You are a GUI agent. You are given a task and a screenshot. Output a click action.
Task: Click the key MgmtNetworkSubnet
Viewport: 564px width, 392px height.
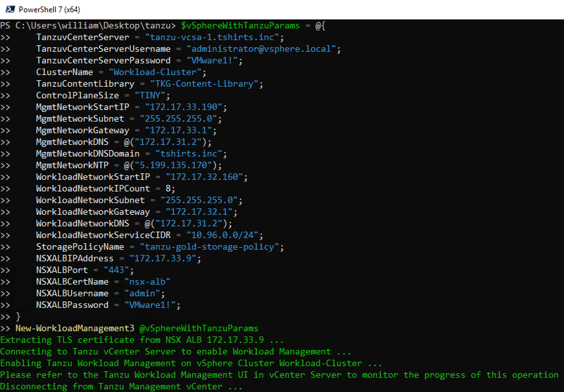(x=80, y=119)
